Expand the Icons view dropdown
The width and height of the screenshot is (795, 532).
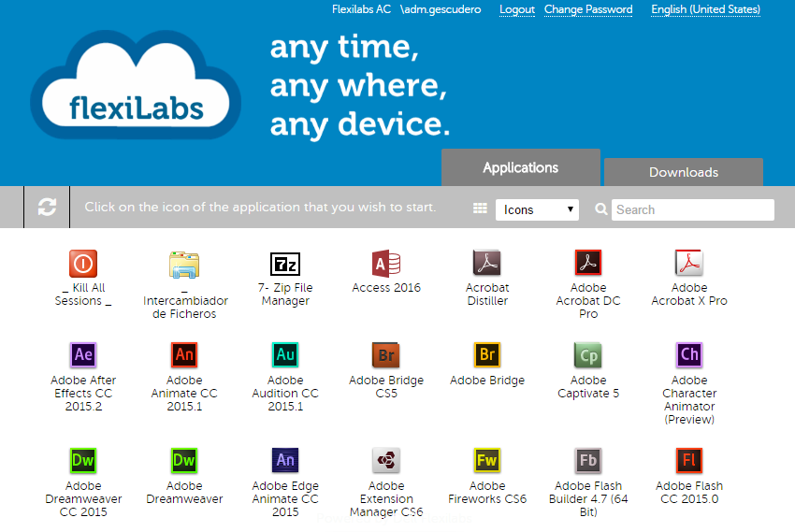pyautogui.click(x=537, y=209)
